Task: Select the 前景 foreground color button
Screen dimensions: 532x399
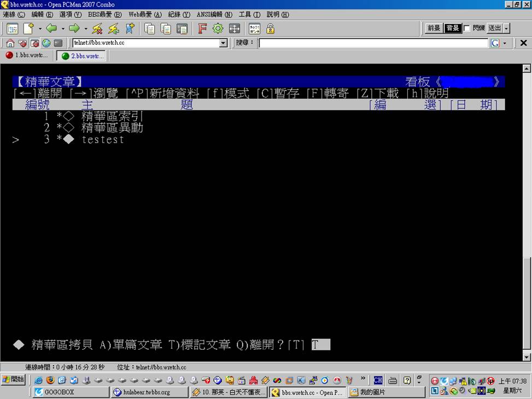Action: pyautogui.click(x=434, y=28)
